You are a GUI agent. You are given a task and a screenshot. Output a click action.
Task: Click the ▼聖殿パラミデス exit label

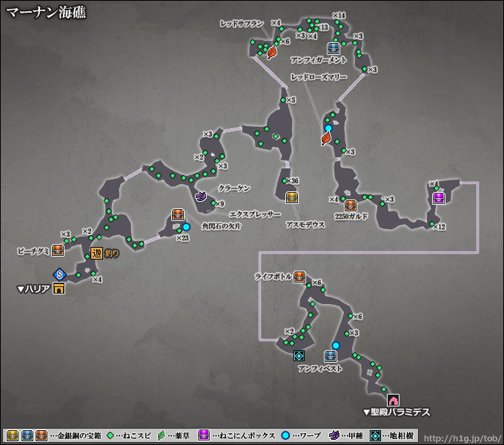pos(397,412)
